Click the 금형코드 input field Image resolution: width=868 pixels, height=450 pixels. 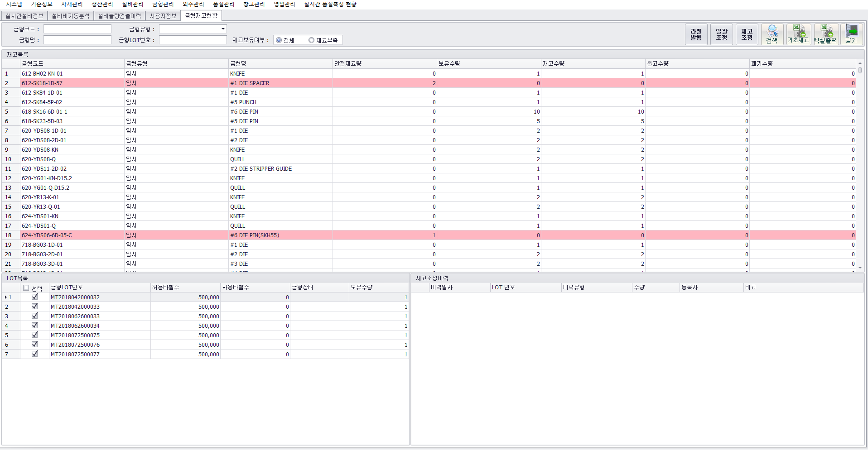tap(77, 29)
